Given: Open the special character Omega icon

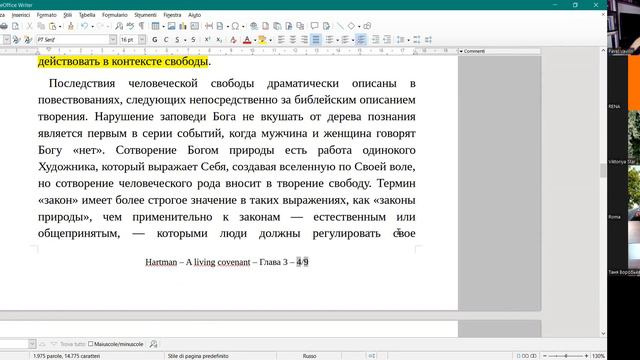Looking at the screenshot, I should coord(235,26).
